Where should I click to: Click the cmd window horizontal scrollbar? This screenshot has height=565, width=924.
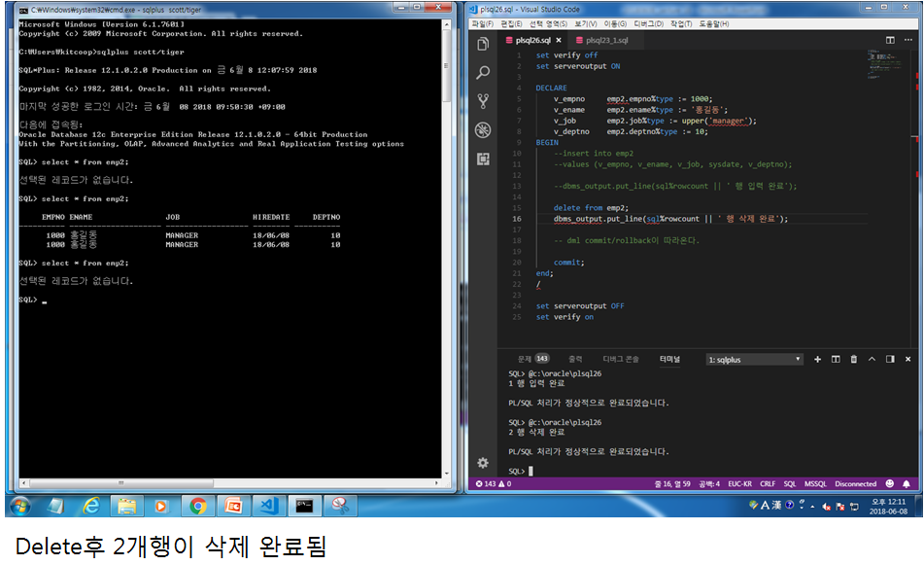[x=230, y=482]
